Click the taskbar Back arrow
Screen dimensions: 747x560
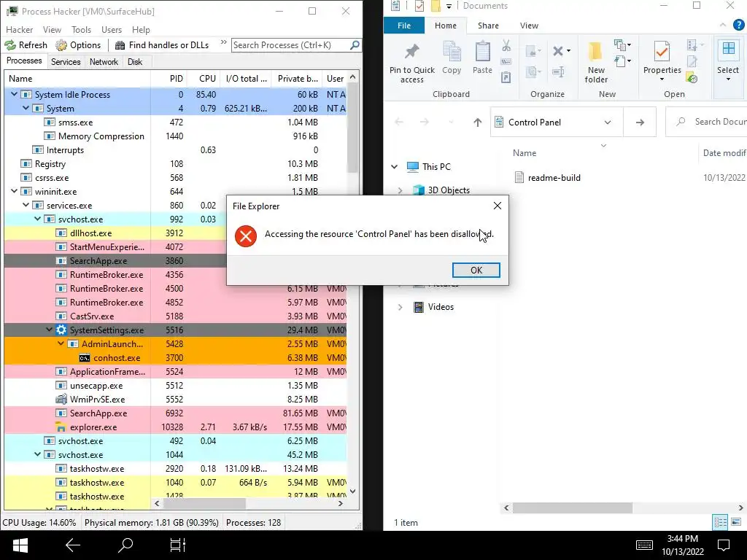tap(72, 545)
